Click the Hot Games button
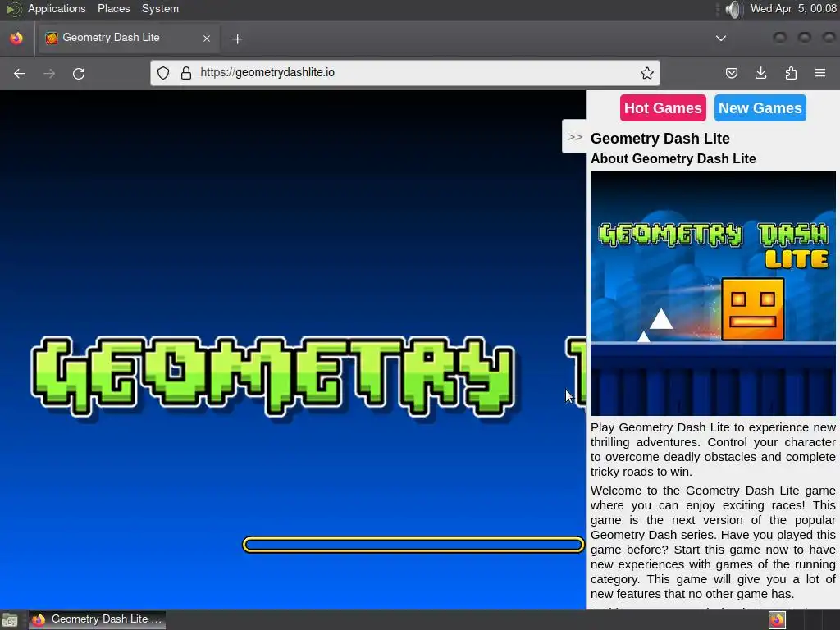The width and height of the screenshot is (840, 630). pos(663,108)
